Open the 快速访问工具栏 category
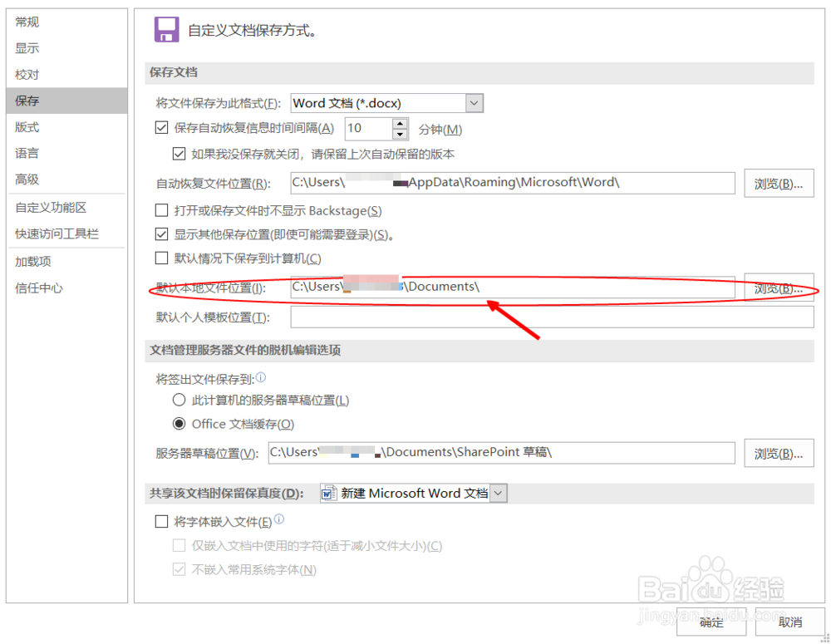 (x=66, y=234)
